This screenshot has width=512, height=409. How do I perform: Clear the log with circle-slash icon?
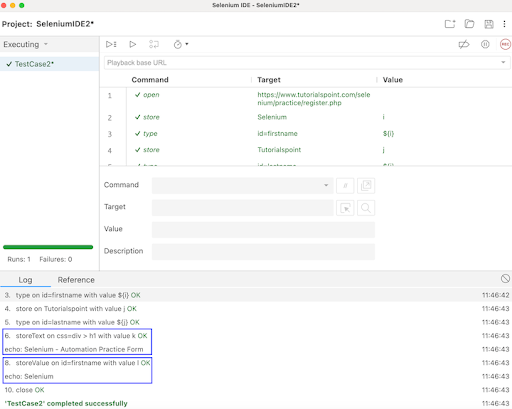(x=505, y=279)
